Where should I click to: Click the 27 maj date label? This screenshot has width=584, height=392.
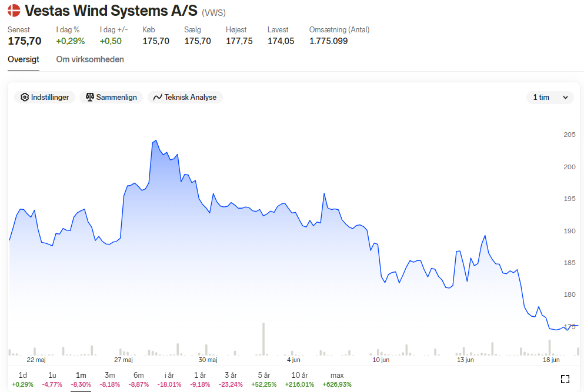124,360
